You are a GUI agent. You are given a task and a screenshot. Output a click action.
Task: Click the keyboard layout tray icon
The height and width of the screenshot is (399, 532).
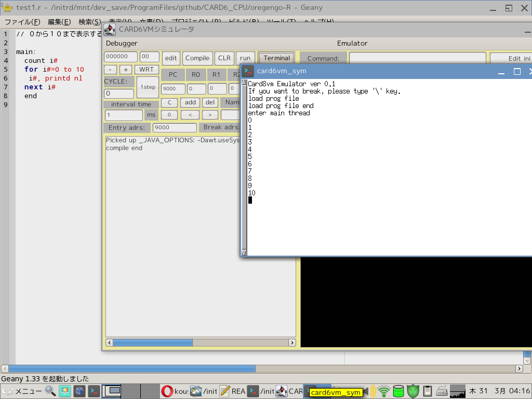442,392
